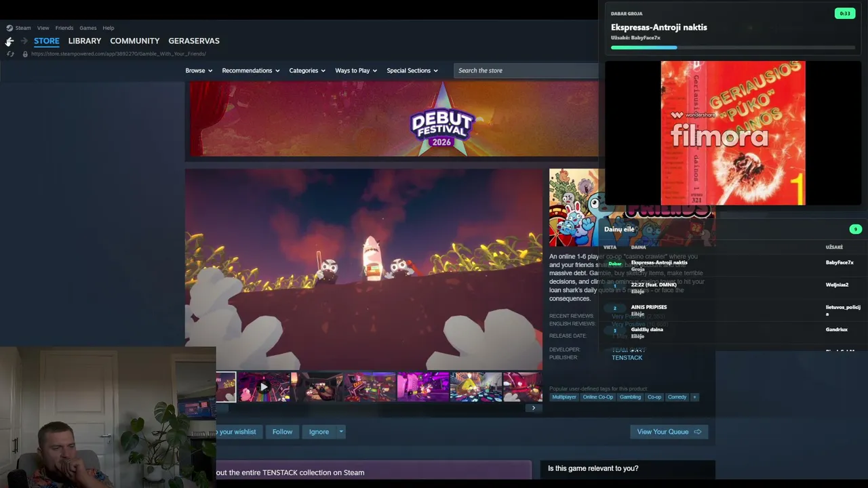Viewport: 868px width, 488px height.
Task: Click the padlock icon beside the URL
Action: click(x=25, y=54)
